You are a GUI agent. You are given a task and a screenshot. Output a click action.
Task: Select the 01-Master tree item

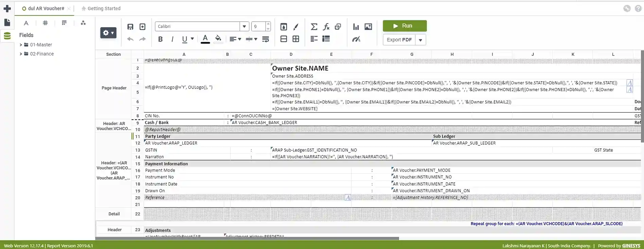pyautogui.click(x=41, y=45)
